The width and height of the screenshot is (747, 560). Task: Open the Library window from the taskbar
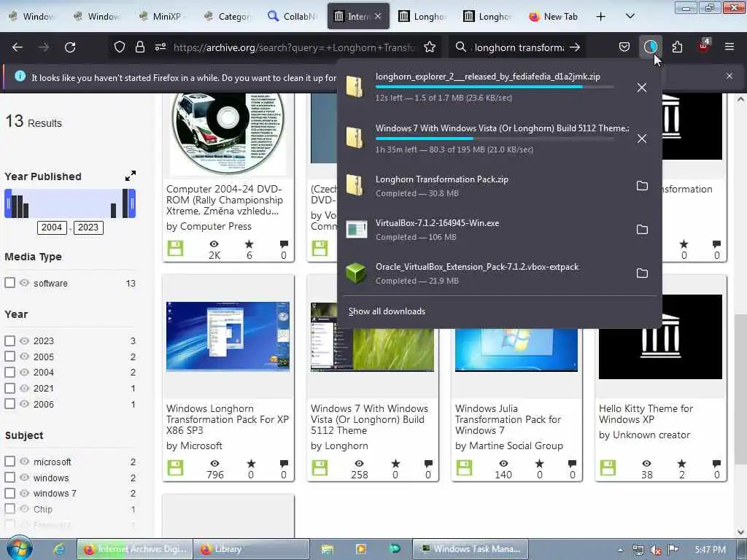pyautogui.click(x=251, y=549)
